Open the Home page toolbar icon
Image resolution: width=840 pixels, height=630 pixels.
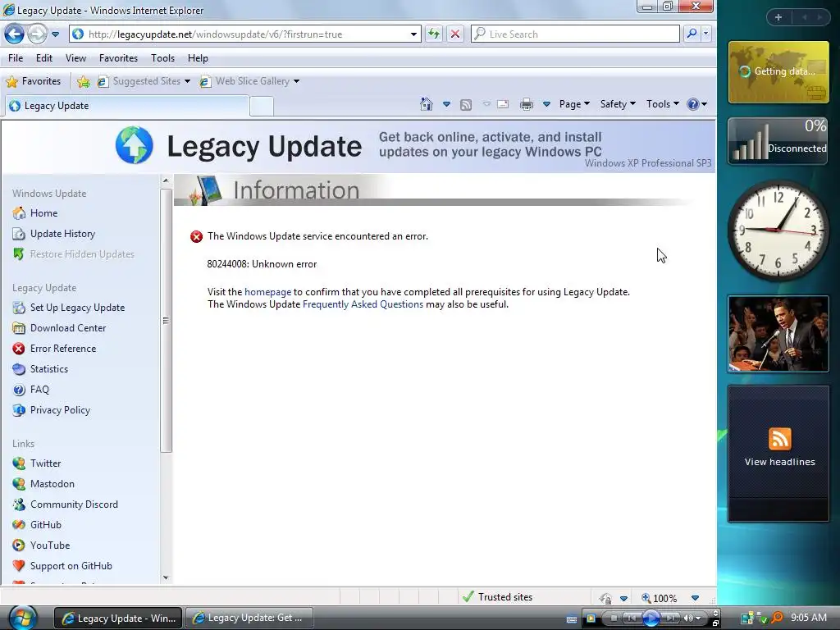click(x=426, y=104)
